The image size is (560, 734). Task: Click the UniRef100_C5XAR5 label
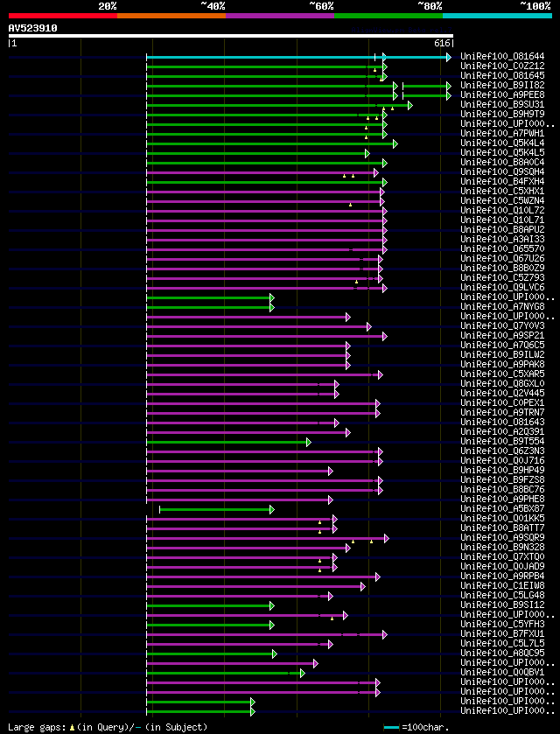(502, 374)
